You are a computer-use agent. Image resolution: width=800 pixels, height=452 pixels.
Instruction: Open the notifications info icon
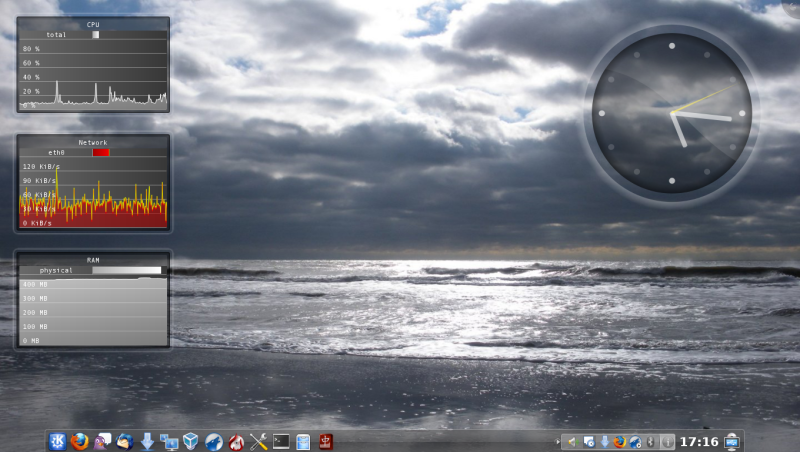coord(667,442)
